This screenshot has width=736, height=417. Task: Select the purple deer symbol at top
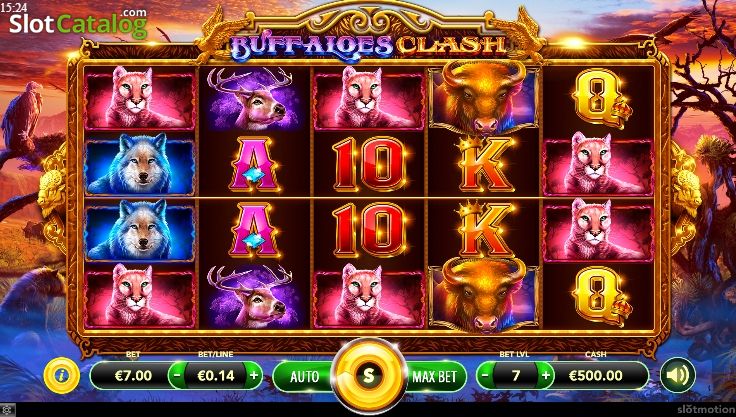pos(254,99)
